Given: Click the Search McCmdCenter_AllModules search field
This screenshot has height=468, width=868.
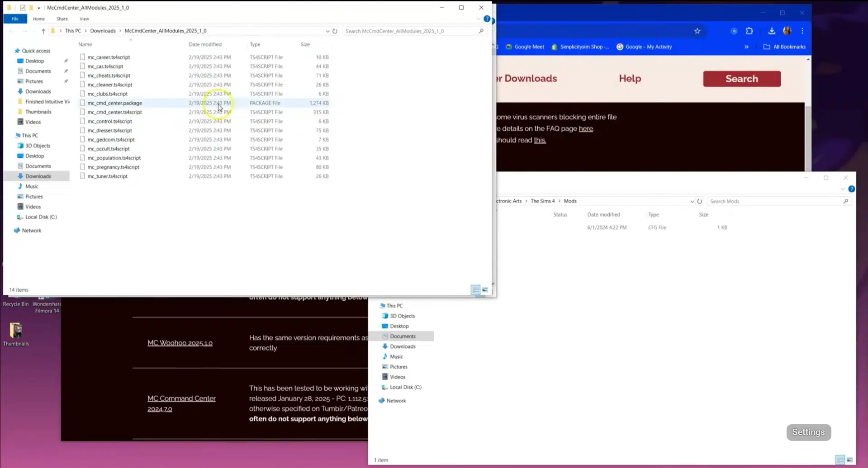Looking at the screenshot, I should point(410,31).
